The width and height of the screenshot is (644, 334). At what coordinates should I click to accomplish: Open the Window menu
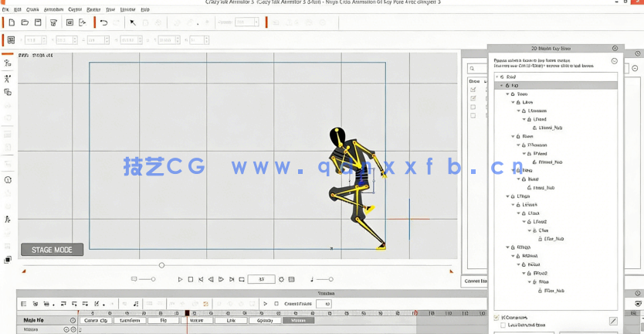(x=127, y=9)
